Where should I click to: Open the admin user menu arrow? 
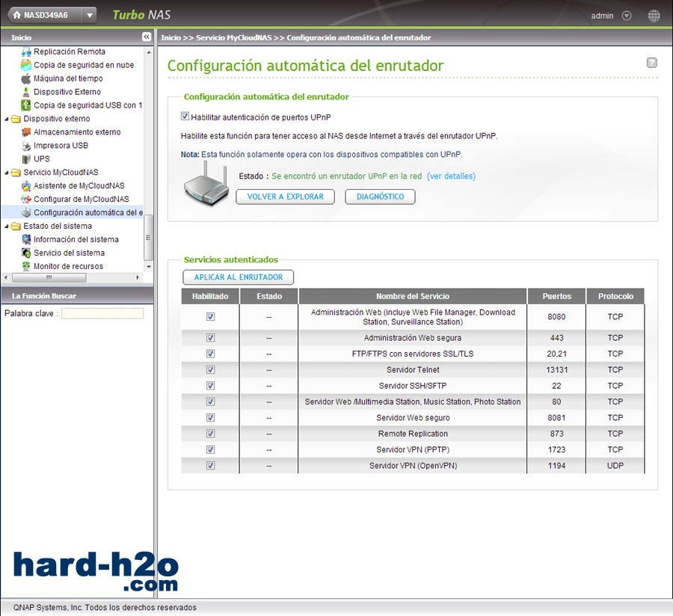click(627, 16)
